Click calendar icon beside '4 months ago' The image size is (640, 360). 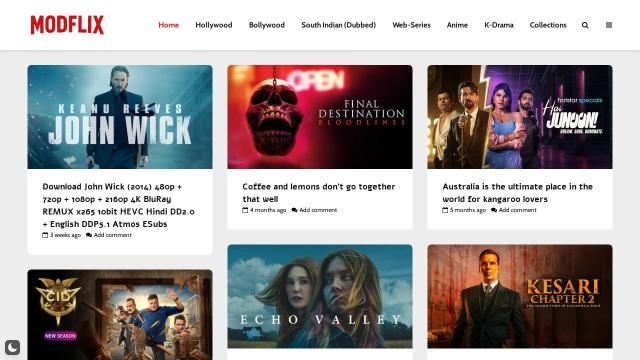pyautogui.click(x=245, y=210)
